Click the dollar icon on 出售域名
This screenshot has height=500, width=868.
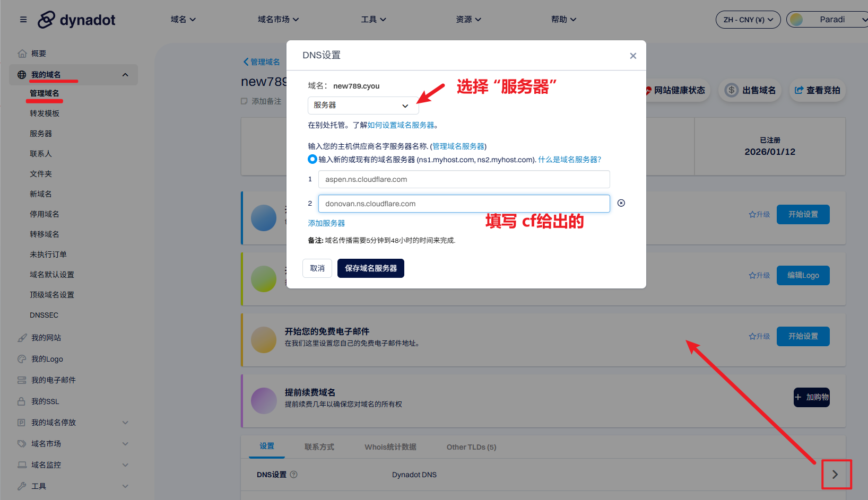coord(732,90)
